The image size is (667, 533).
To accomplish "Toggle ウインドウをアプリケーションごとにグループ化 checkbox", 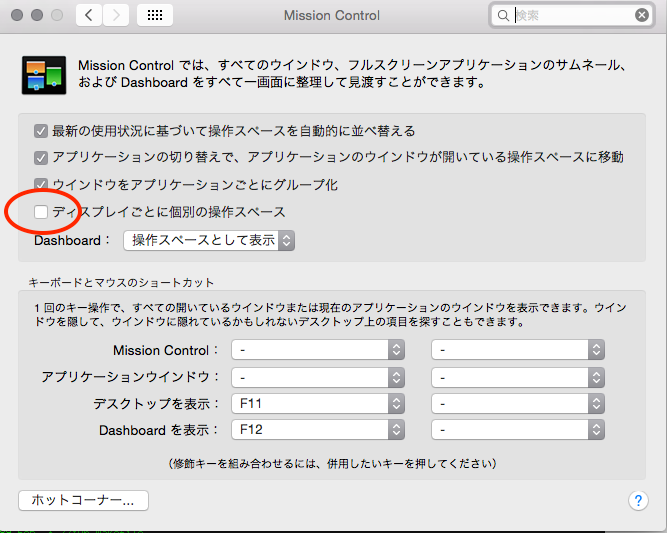I will click(x=41, y=185).
